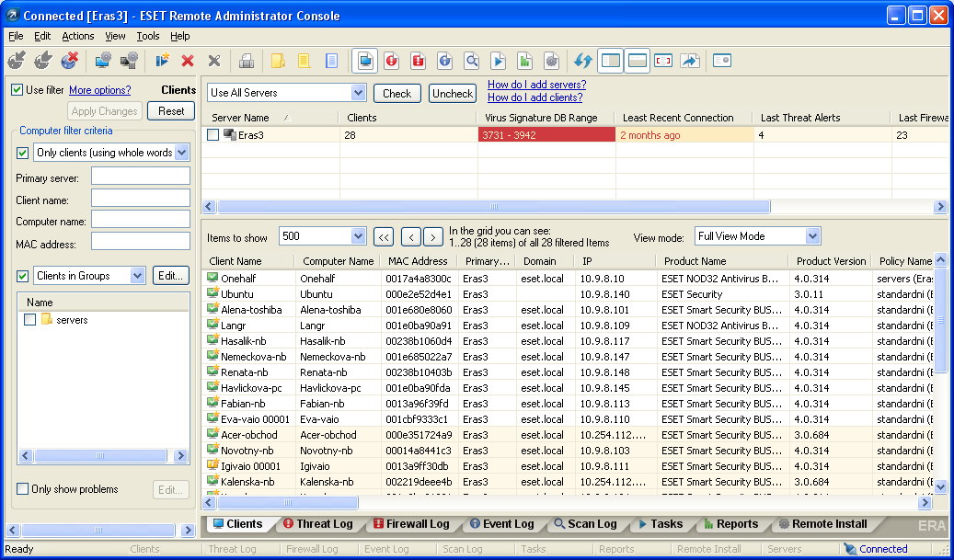The width and height of the screenshot is (954, 560).
Task: Click the blue curved arrow toolbar icon
Action: pyautogui.click(x=690, y=61)
